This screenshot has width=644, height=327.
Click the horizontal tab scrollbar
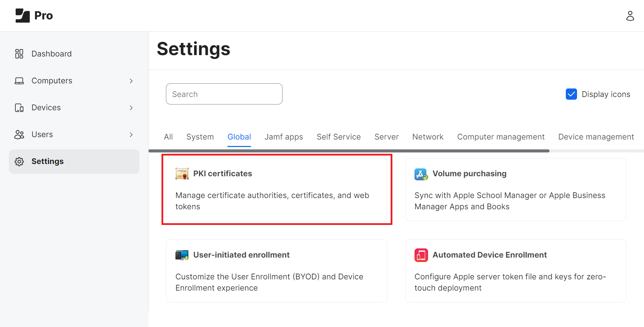(349, 151)
